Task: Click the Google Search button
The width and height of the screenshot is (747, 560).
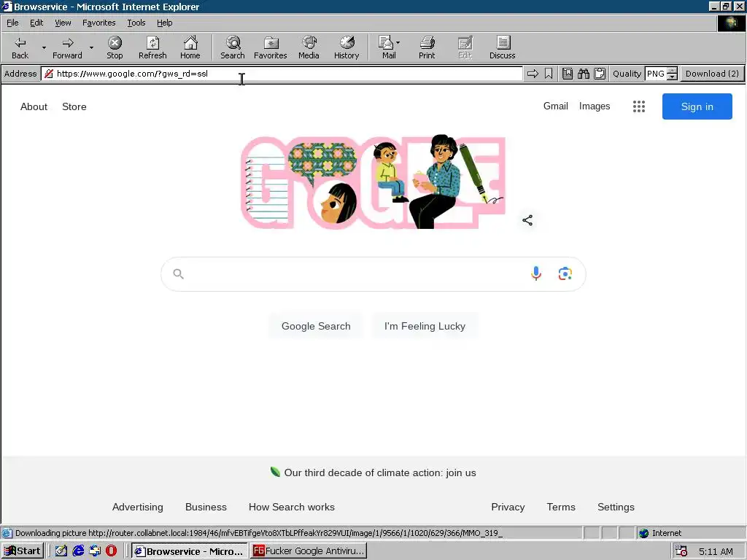Action: click(316, 326)
